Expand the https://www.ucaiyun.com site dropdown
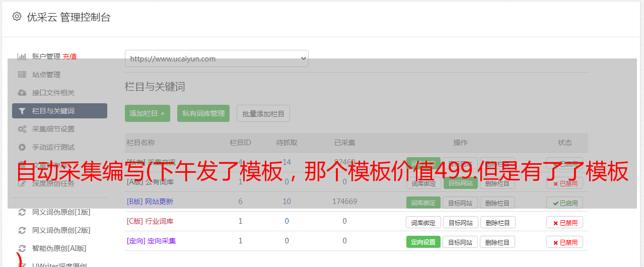The height and width of the screenshot is (267, 644). click(217, 58)
